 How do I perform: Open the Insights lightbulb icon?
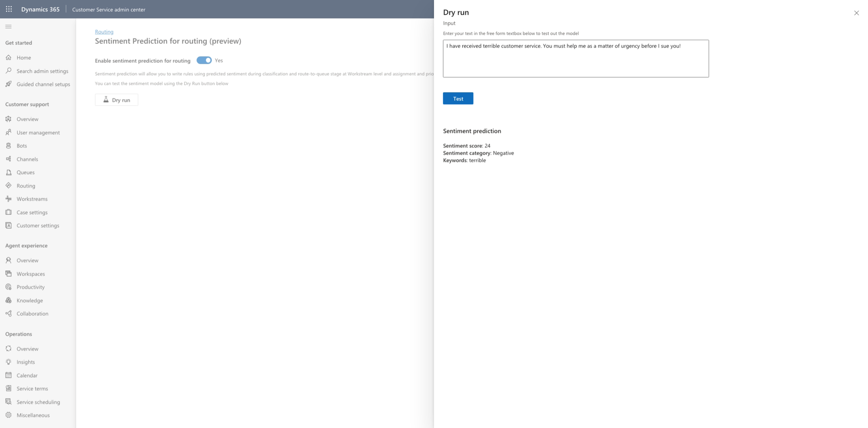coord(8,362)
